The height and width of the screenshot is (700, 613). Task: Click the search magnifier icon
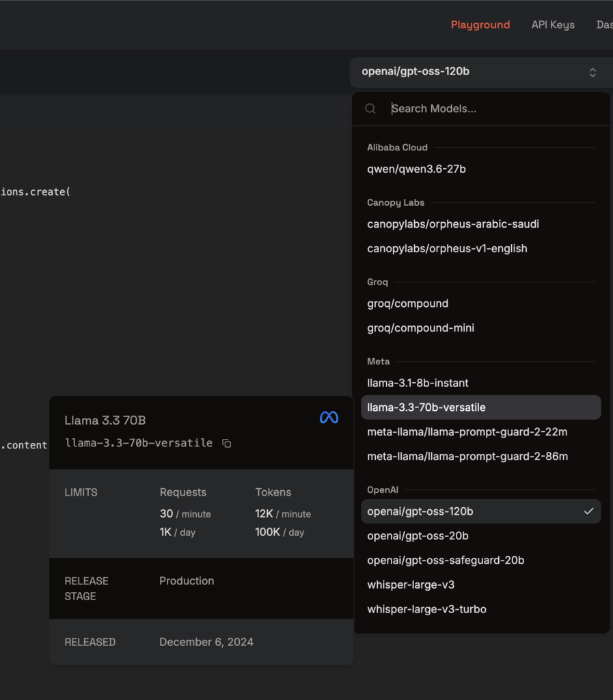point(370,109)
